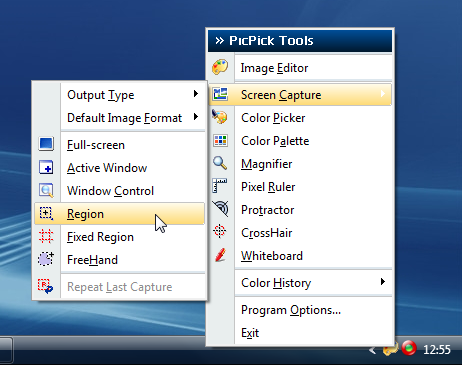
Task: Capture Full-screen
Action: [x=120, y=145]
